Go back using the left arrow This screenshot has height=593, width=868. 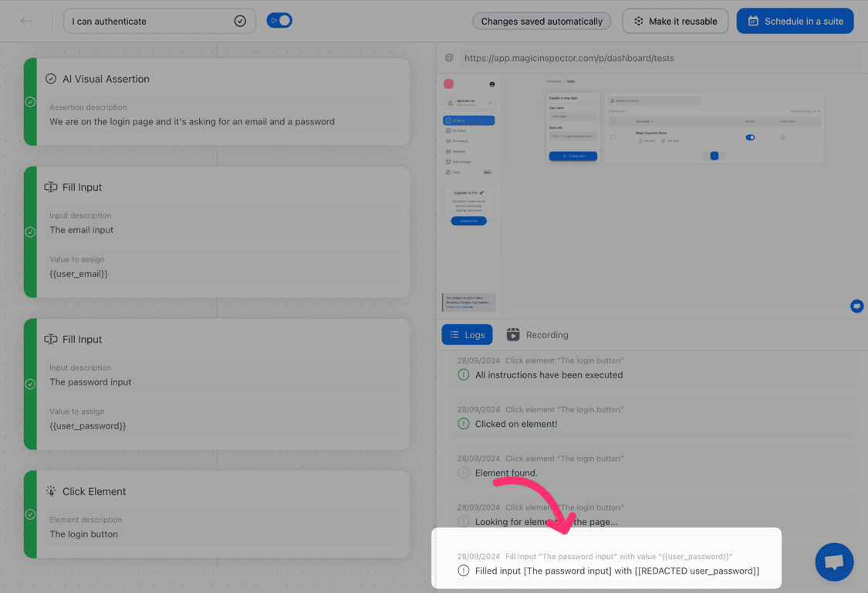point(26,21)
